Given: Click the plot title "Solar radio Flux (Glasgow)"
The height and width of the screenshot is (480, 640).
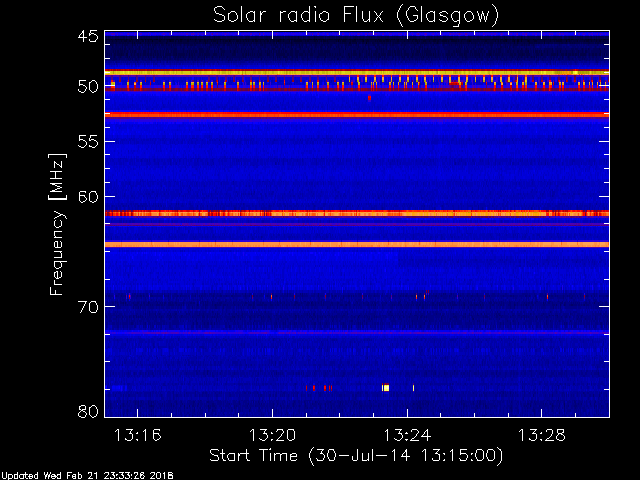Looking at the screenshot, I should click(356, 16).
